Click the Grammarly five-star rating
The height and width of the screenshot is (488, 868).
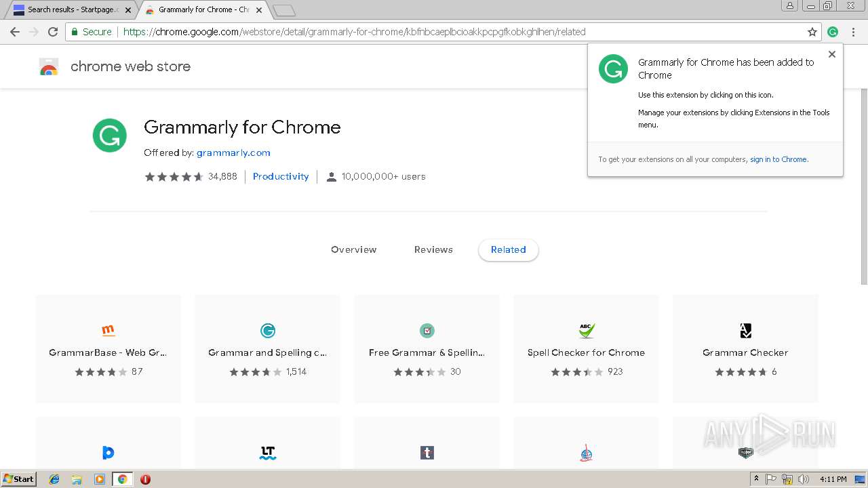click(174, 176)
